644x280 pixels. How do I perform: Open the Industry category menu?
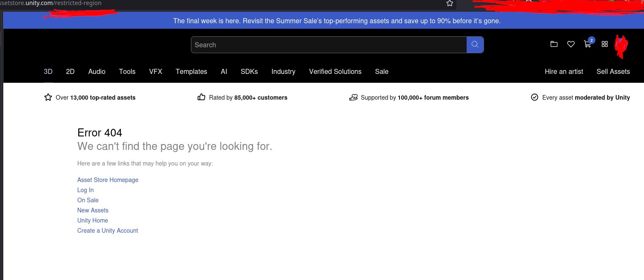coord(283,71)
